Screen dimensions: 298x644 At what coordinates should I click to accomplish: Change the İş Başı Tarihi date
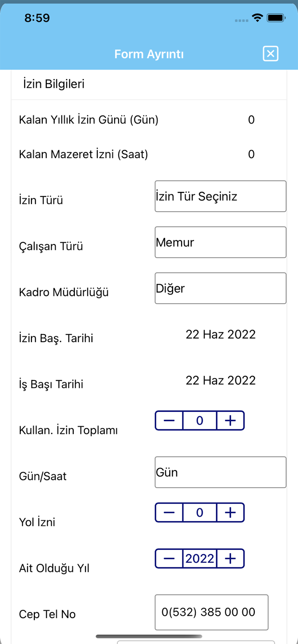click(221, 381)
